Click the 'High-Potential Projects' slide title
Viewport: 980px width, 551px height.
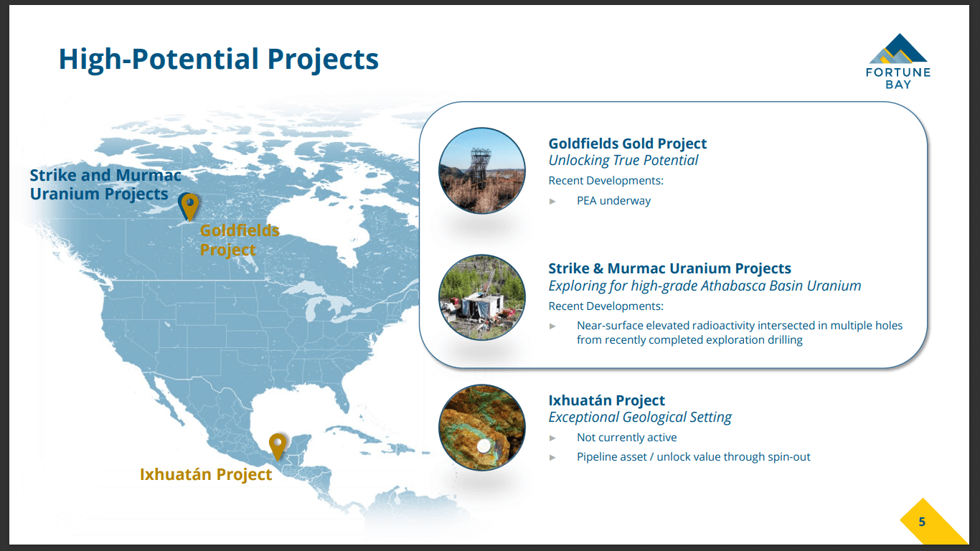(219, 59)
